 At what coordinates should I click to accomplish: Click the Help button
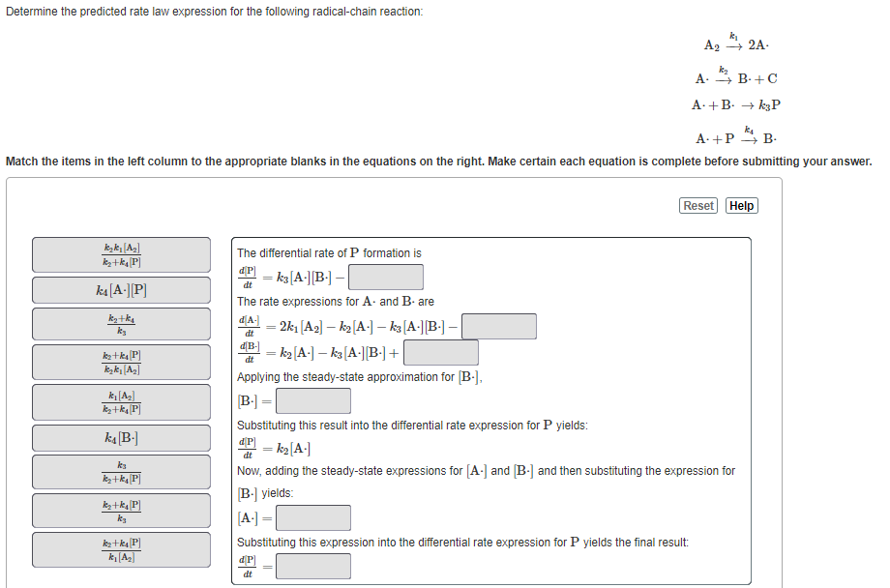741,205
